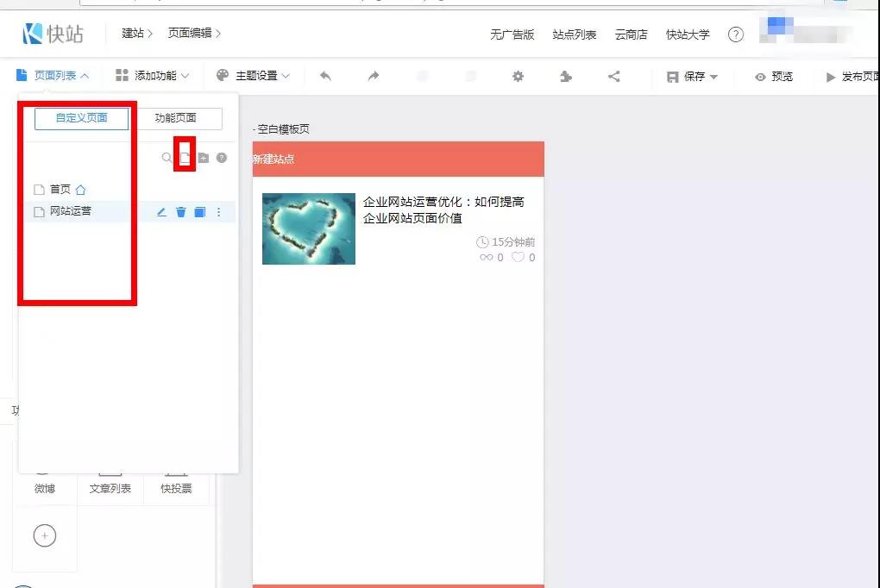Click the 预览 preview button

tap(773, 76)
